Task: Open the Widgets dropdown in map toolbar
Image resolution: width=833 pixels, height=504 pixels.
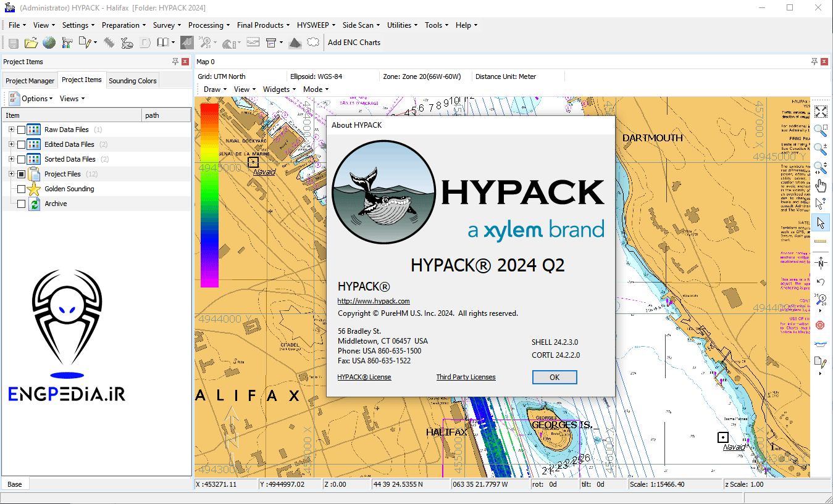Action: pos(279,89)
